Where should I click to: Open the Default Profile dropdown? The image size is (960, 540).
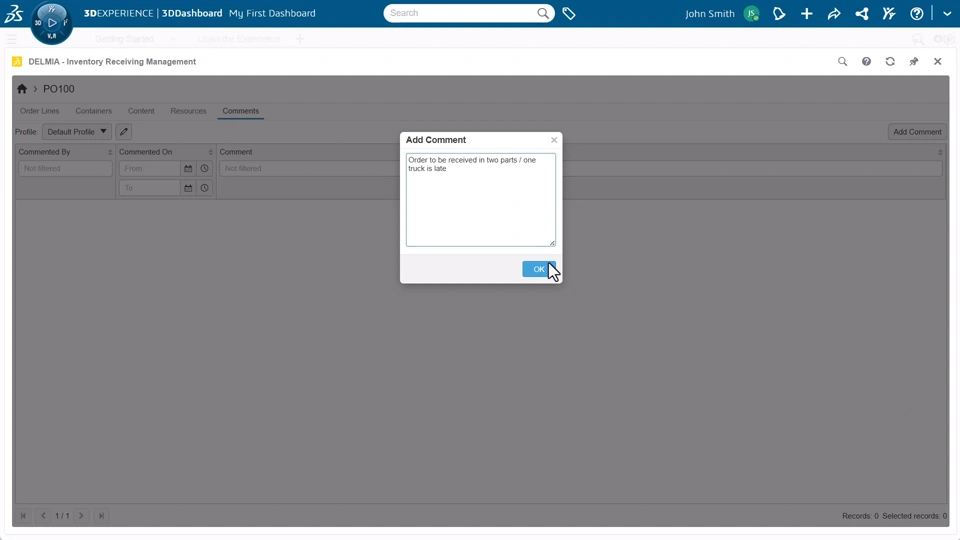pyautogui.click(x=77, y=132)
